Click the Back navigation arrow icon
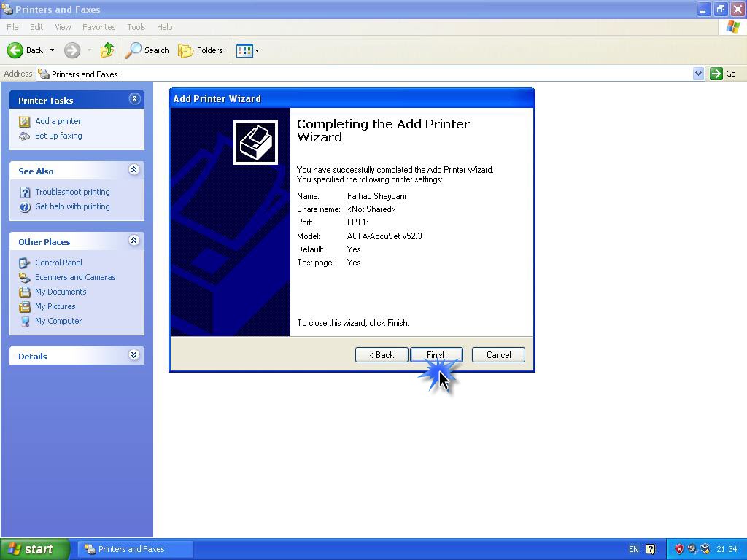Viewport: 747px width, 560px height. pyautogui.click(x=15, y=50)
